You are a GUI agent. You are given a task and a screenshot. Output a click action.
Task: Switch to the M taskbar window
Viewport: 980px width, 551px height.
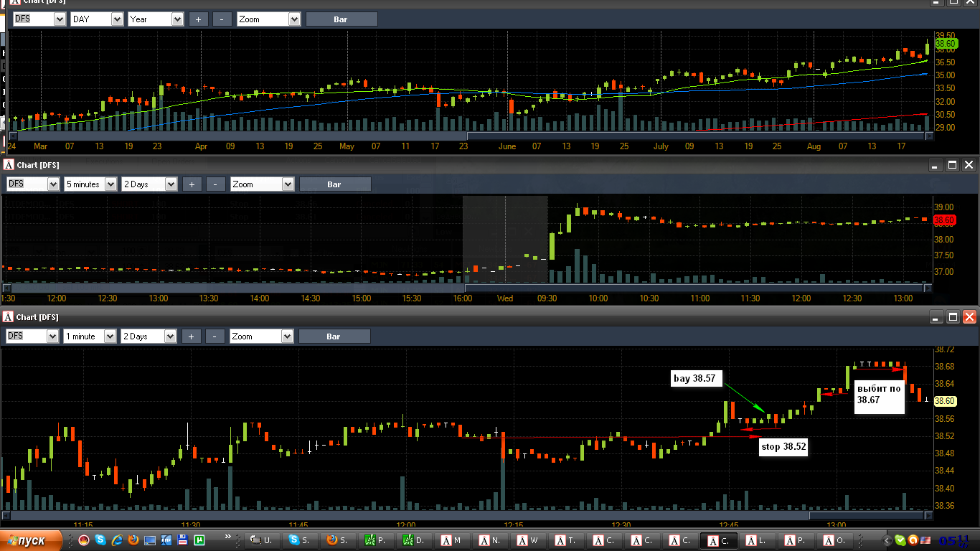click(x=451, y=540)
